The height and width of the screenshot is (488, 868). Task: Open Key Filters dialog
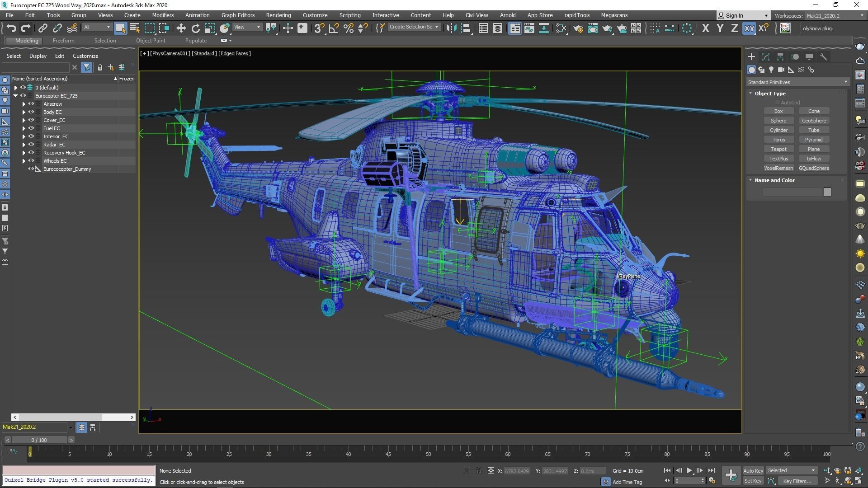(x=797, y=481)
